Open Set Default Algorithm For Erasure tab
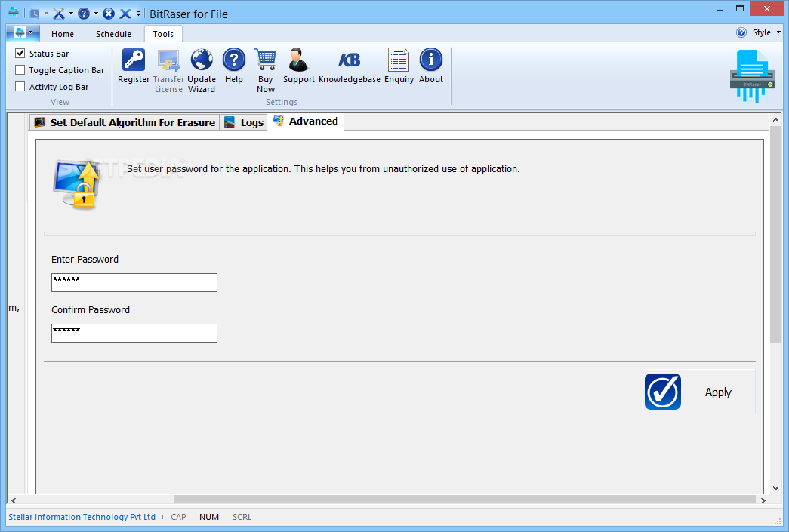Image resolution: width=789 pixels, height=532 pixels. point(125,122)
